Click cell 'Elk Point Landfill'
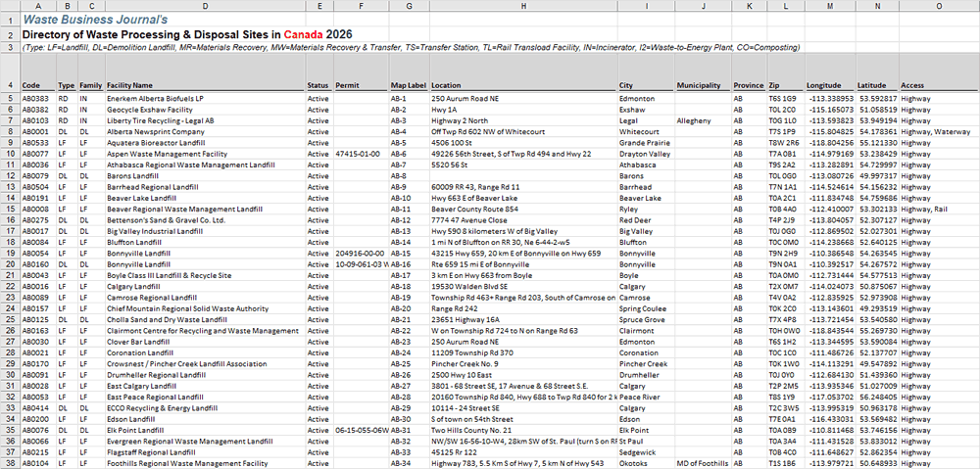This screenshot has width=980, height=469. (205, 430)
